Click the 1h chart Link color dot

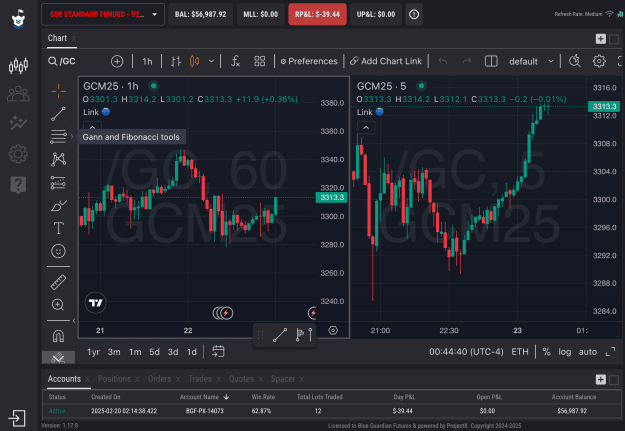tap(106, 112)
